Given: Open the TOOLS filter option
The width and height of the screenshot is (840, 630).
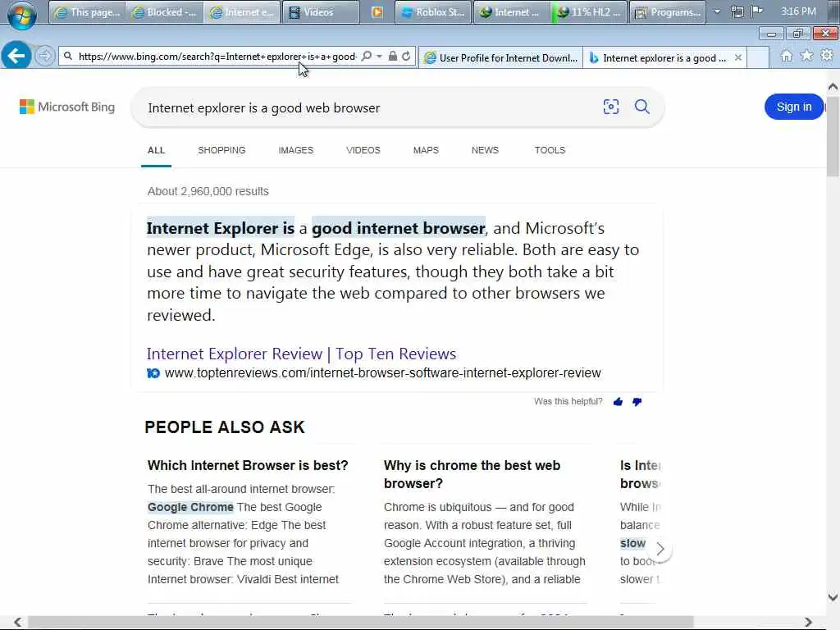Looking at the screenshot, I should coord(550,151).
